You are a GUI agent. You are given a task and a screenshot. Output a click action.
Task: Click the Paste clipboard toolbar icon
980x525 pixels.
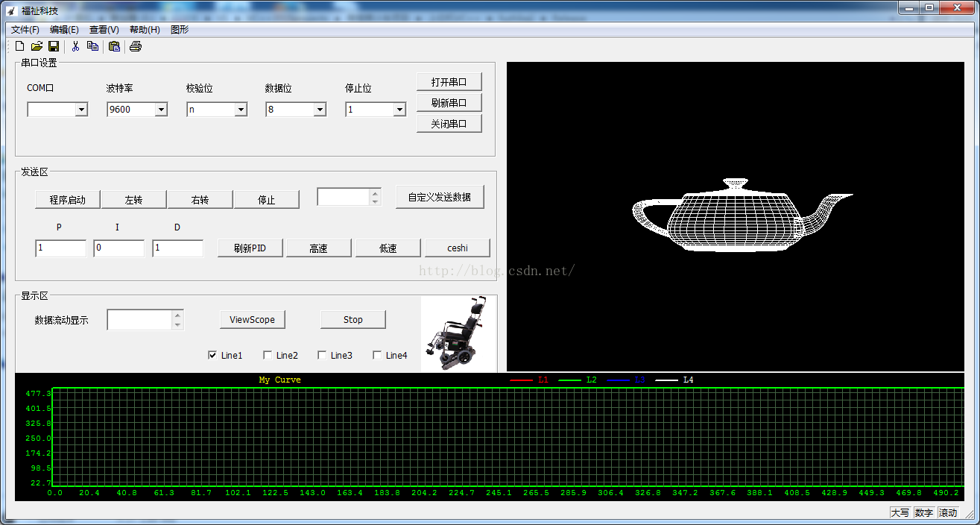tap(114, 46)
